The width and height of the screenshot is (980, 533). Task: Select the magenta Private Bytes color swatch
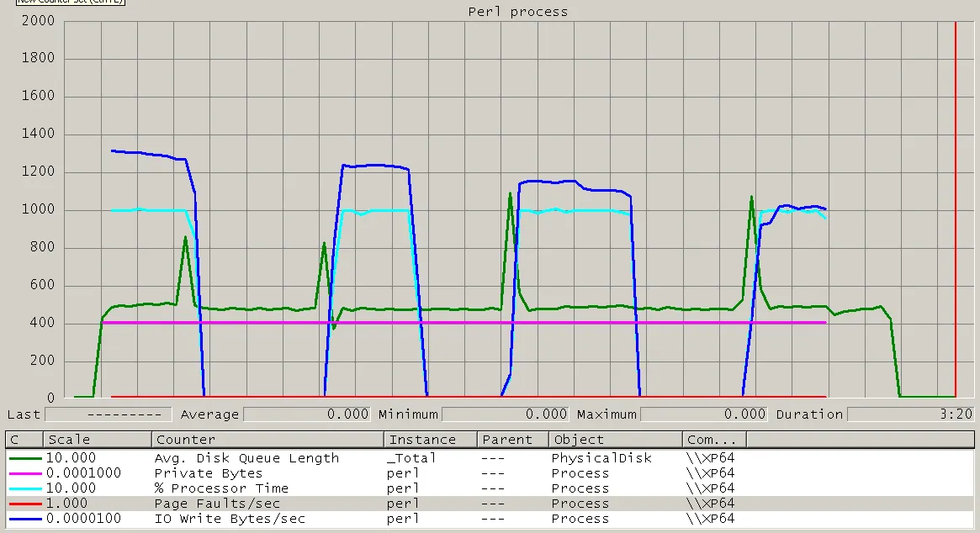pos(25,473)
